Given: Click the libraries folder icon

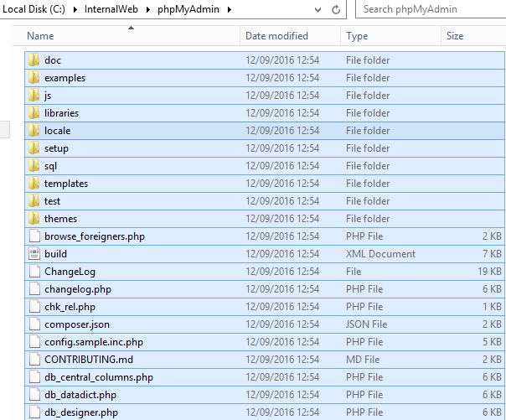Looking at the screenshot, I should tap(34, 113).
